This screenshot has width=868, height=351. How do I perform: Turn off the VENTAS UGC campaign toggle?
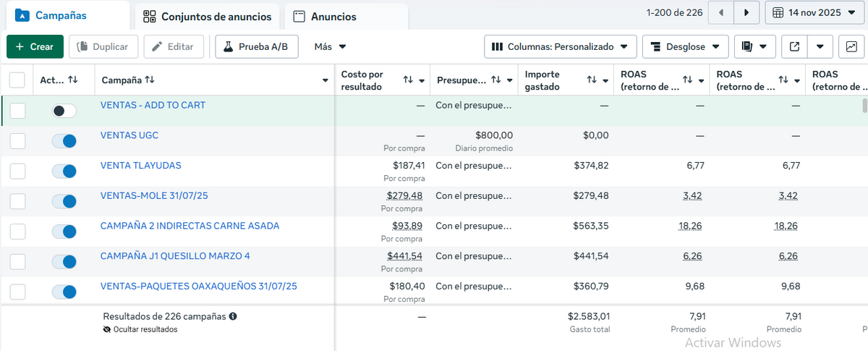point(64,141)
